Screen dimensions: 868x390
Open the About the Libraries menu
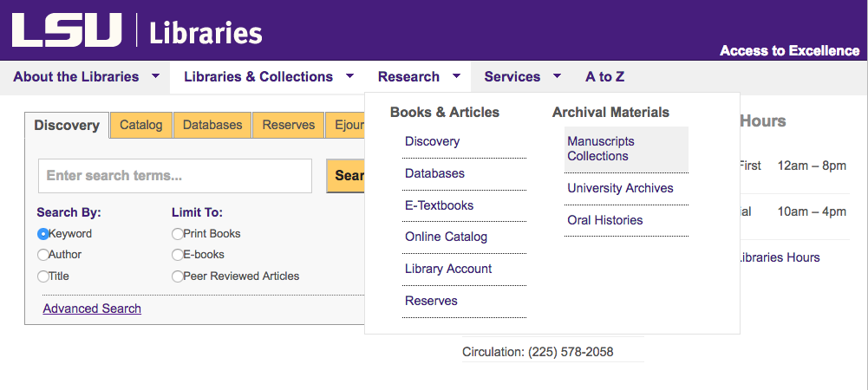click(x=75, y=77)
